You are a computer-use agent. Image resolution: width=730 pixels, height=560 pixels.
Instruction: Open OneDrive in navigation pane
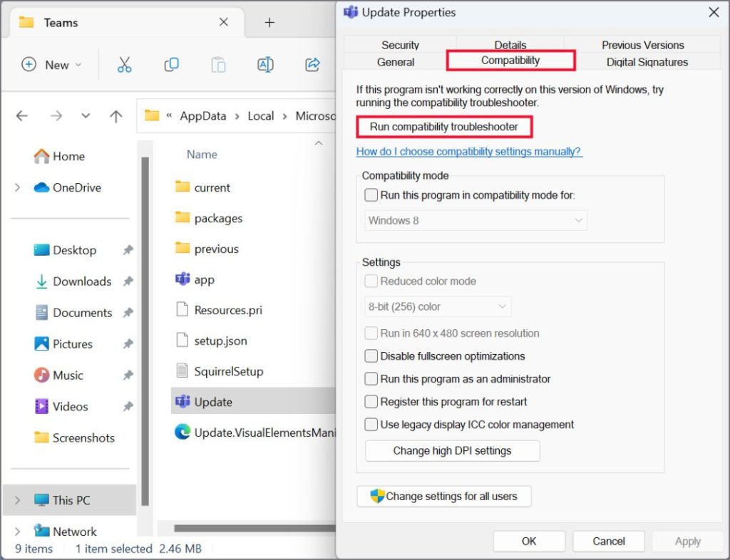pos(68,187)
